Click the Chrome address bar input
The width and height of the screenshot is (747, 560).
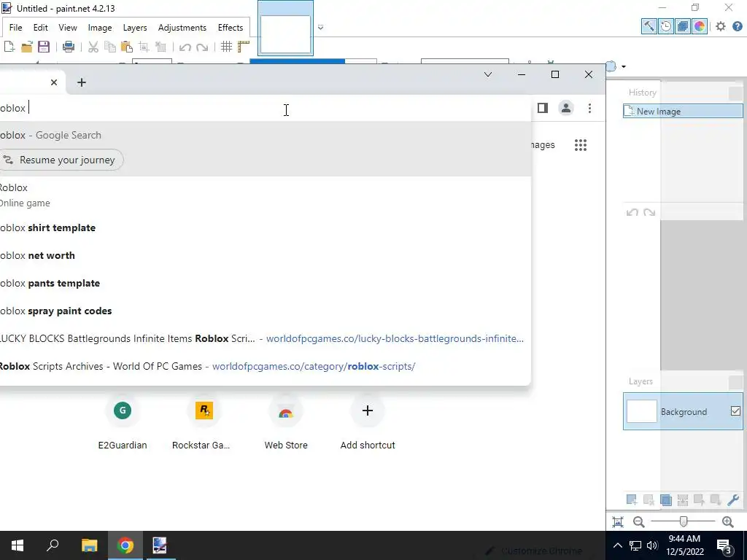click(264, 108)
